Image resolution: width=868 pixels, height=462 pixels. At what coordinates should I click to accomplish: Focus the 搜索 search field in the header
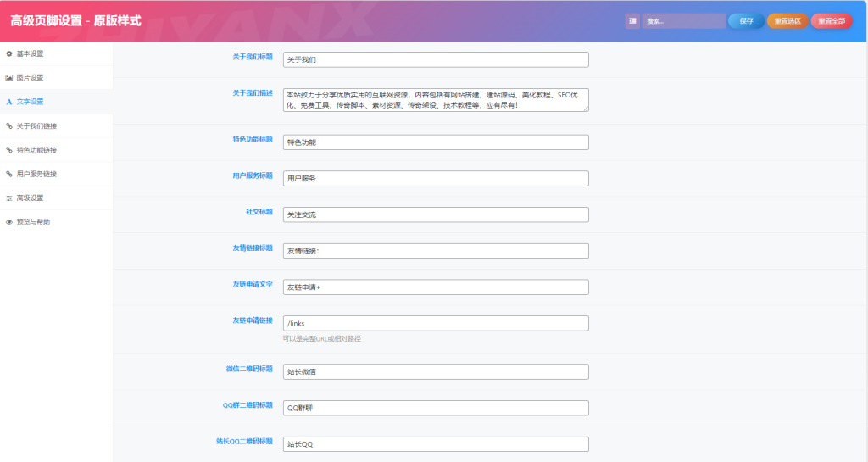(684, 21)
